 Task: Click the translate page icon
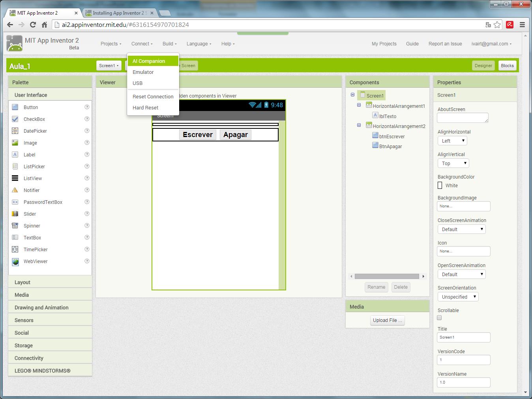pyautogui.click(x=488, y=24)
